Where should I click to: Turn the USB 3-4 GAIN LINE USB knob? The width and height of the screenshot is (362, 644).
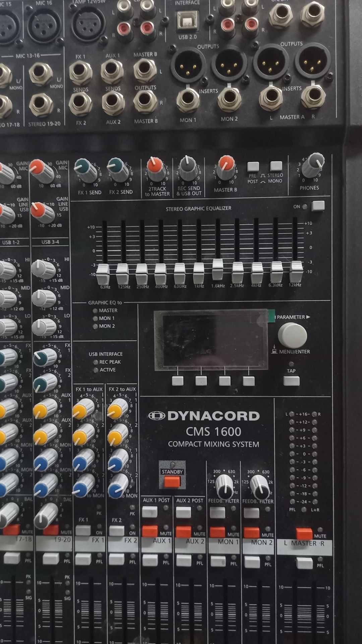(43, 212)
